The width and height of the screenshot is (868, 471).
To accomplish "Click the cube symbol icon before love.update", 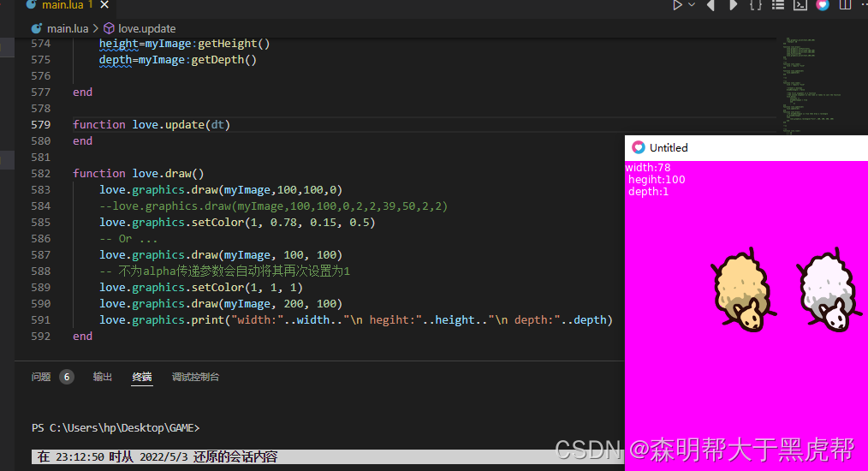I will [109, 28].
